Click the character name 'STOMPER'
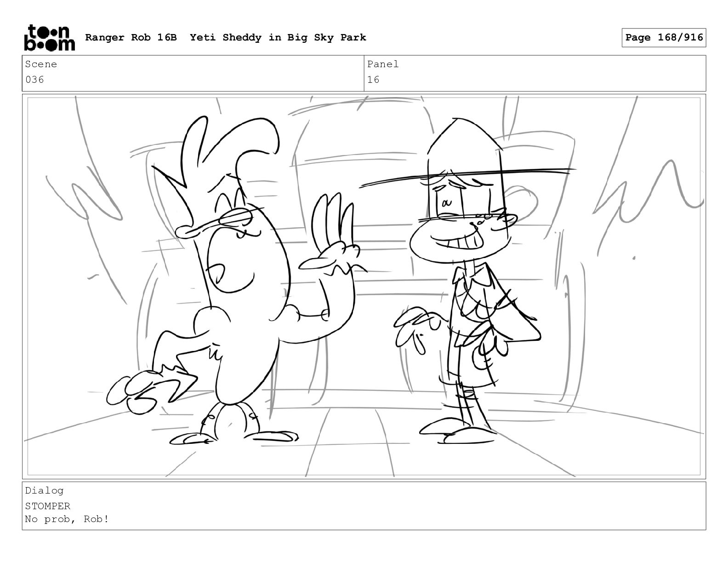 click(48, 506)
